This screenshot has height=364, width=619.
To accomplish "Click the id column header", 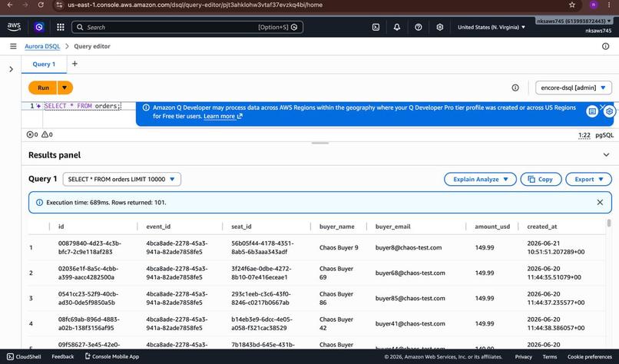I will pos(61,227).
